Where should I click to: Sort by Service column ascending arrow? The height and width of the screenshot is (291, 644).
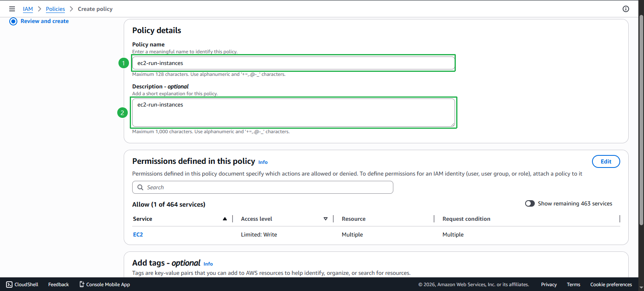pyautogui.click(x=225, y=219)
